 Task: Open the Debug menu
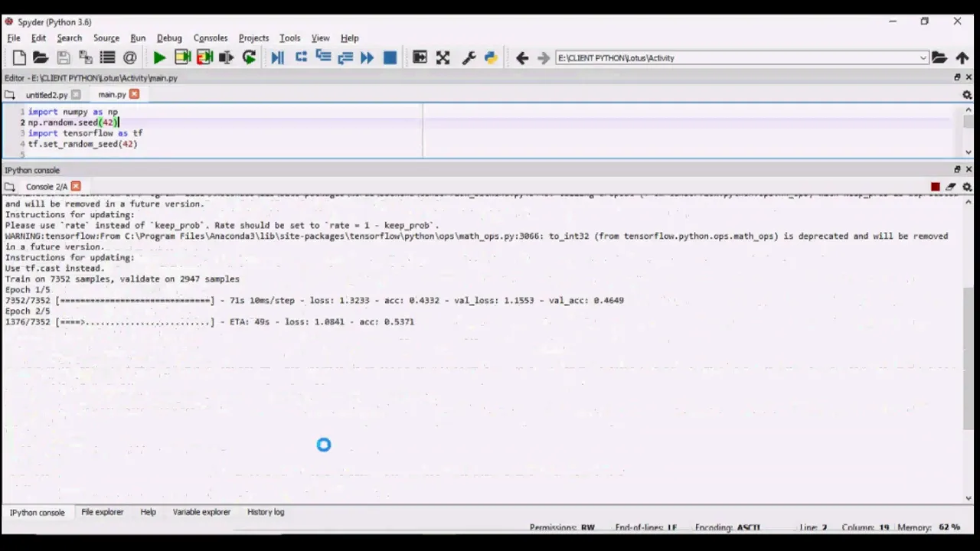click(x=169, y=37)
